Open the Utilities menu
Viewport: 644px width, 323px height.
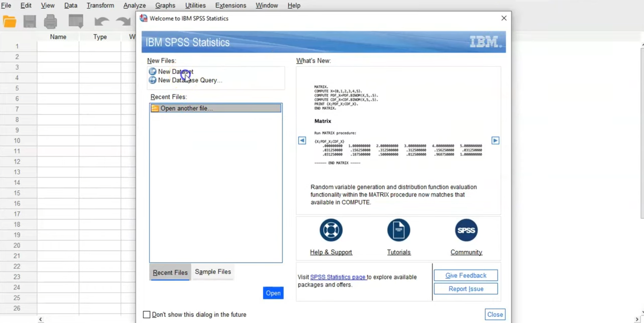(195, 5)
